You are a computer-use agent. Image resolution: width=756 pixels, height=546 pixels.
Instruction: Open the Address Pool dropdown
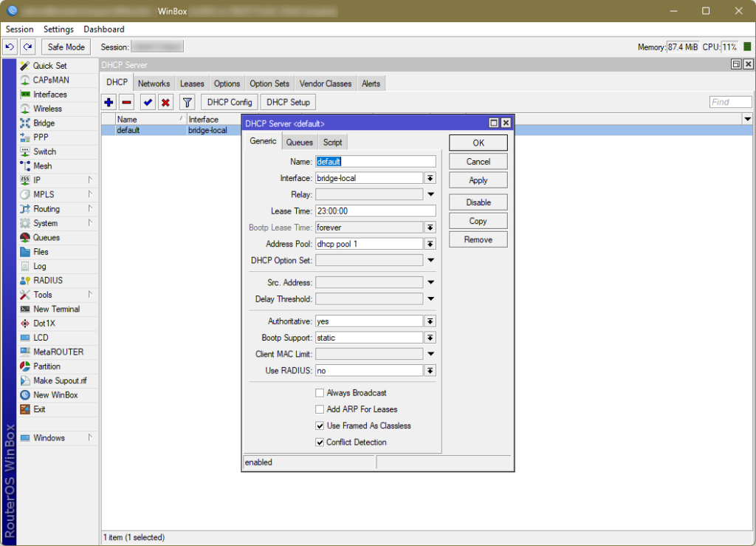point(430,243)
